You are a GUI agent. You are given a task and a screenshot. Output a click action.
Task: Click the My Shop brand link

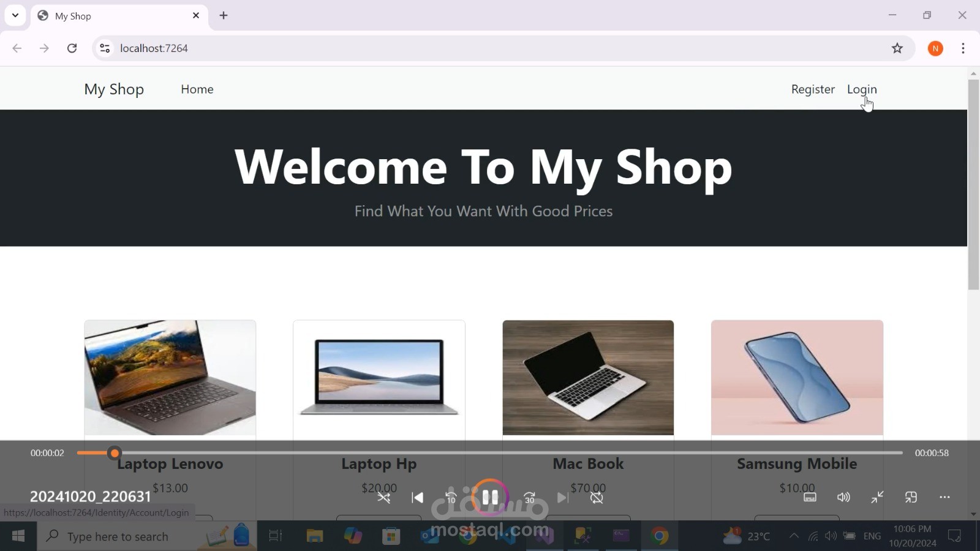114,89
